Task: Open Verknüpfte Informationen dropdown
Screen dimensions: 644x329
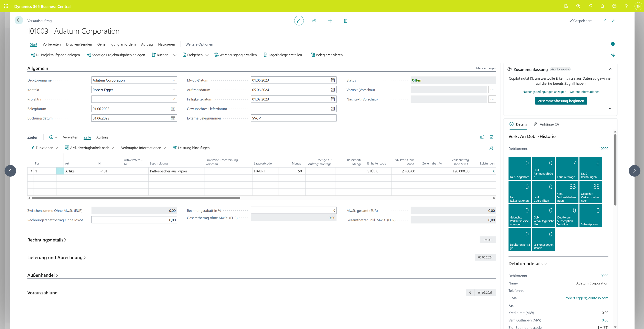Action: [143, 148]
